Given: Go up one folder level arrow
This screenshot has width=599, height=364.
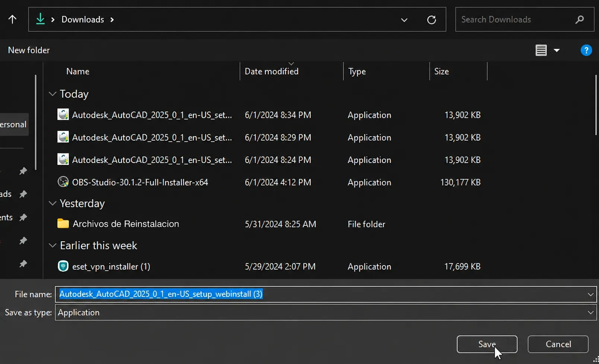Looking at the screenshot, I should coord(12,19).
